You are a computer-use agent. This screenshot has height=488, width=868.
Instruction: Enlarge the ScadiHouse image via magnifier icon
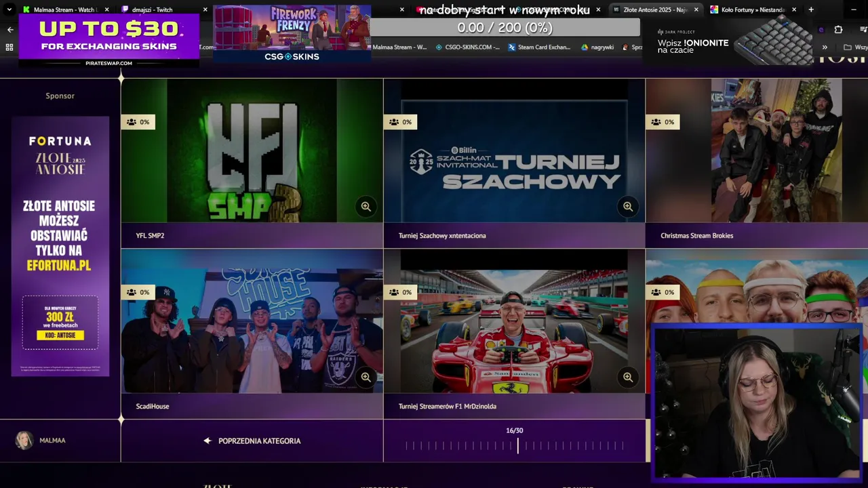click(366, 377)
